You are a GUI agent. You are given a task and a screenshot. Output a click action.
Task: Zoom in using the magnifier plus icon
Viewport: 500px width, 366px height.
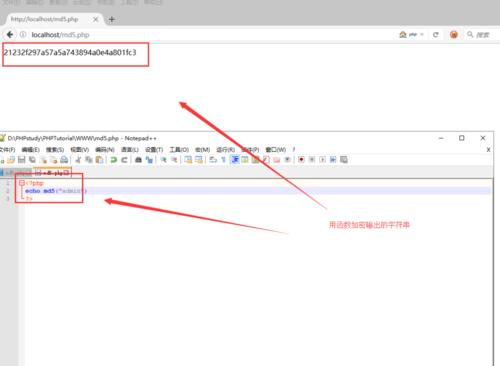coord(163,160)
